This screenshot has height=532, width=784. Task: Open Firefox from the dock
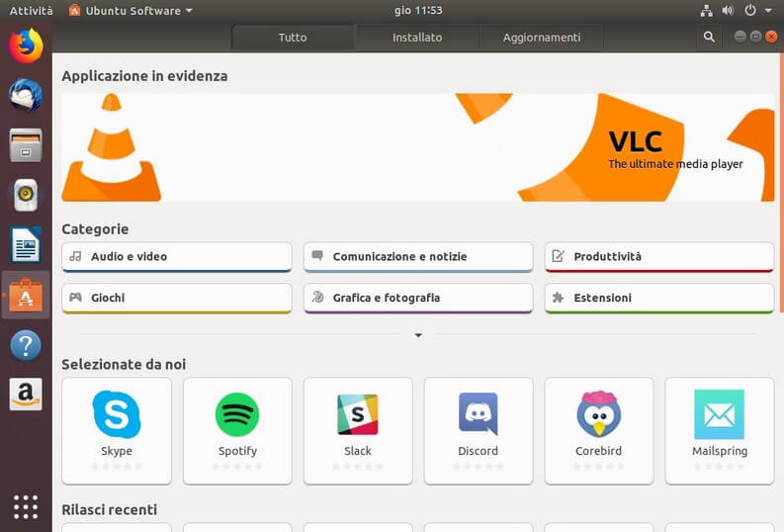[26, 45]
